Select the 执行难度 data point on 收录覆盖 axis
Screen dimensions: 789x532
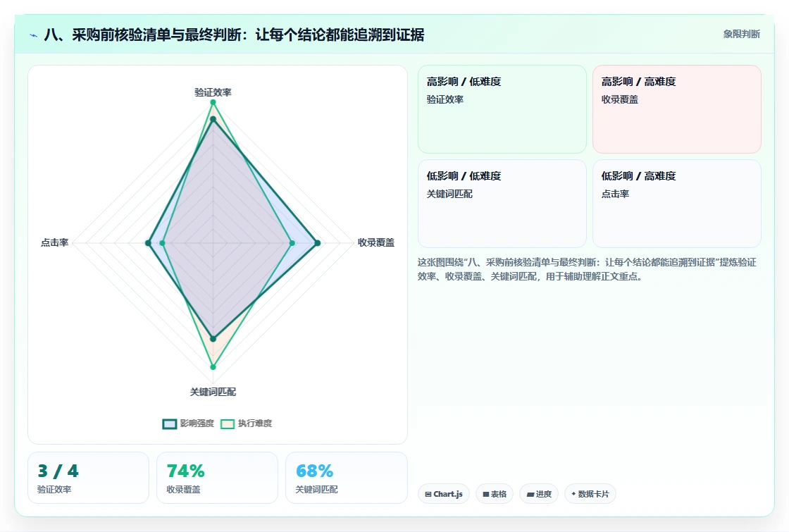click(x=292, y=243)
